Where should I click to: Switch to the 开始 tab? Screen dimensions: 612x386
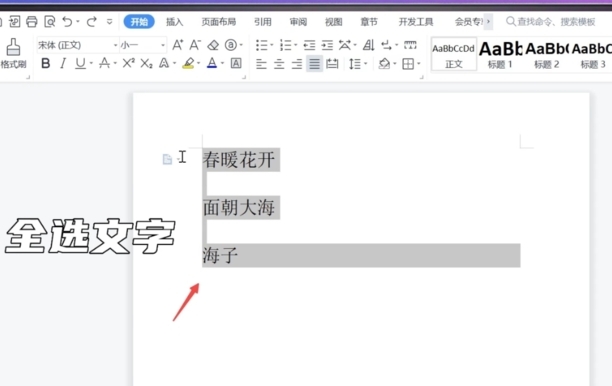pos(139,21)
